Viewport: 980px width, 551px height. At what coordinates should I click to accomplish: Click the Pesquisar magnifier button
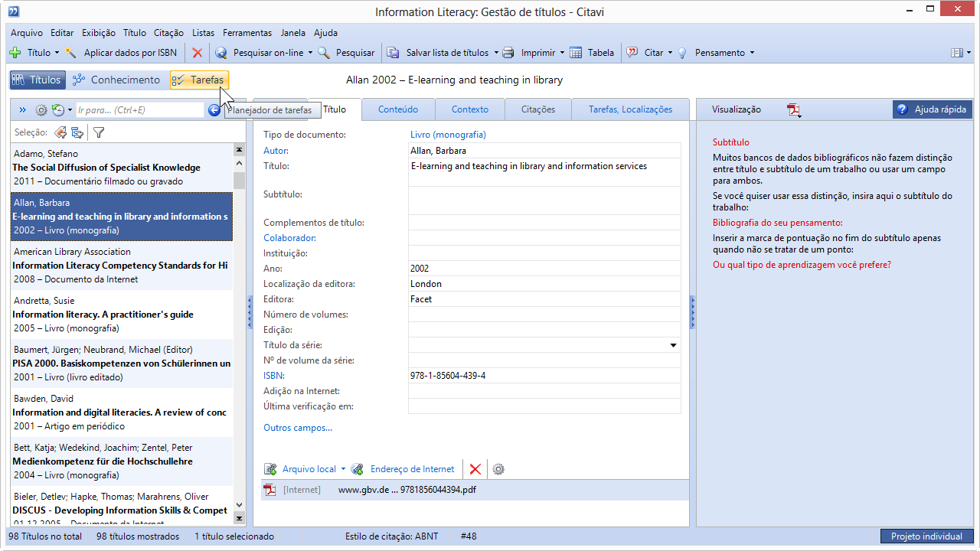346,53
